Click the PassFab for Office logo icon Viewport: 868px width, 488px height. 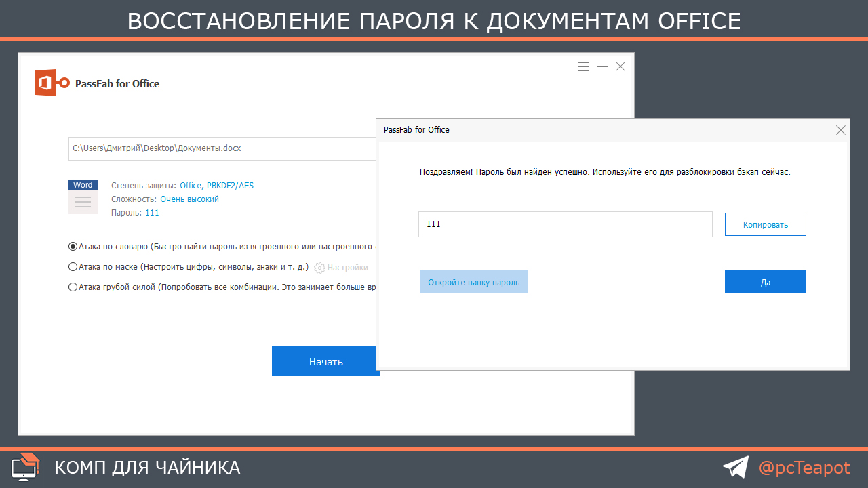tap(52, 83)
